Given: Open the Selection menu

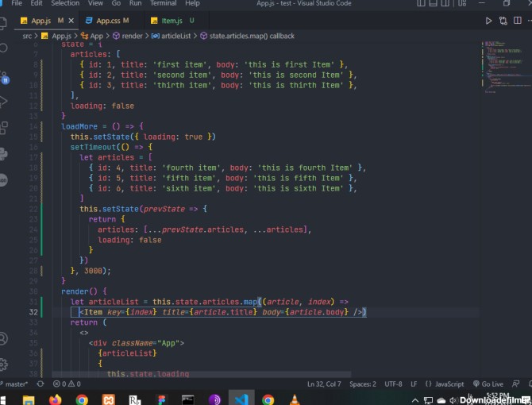Looking at the screenshot, I should pyautogui.click(x=65, y=3).
